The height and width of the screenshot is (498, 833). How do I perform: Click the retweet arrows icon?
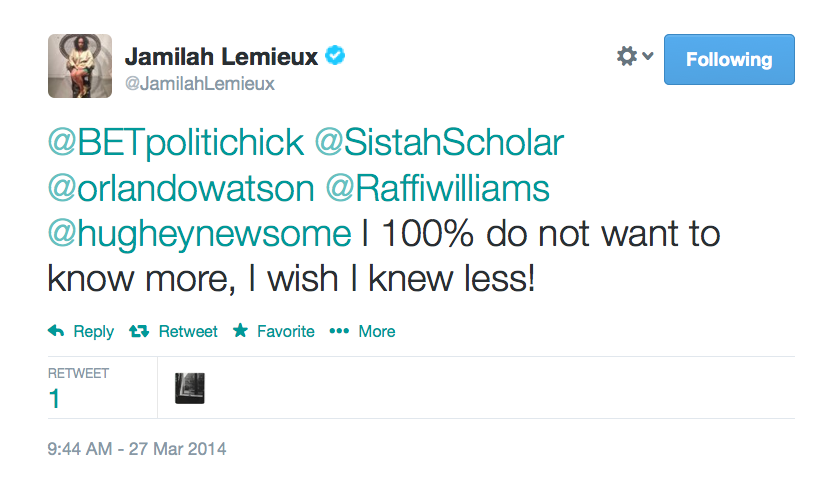tap(139, 331)
